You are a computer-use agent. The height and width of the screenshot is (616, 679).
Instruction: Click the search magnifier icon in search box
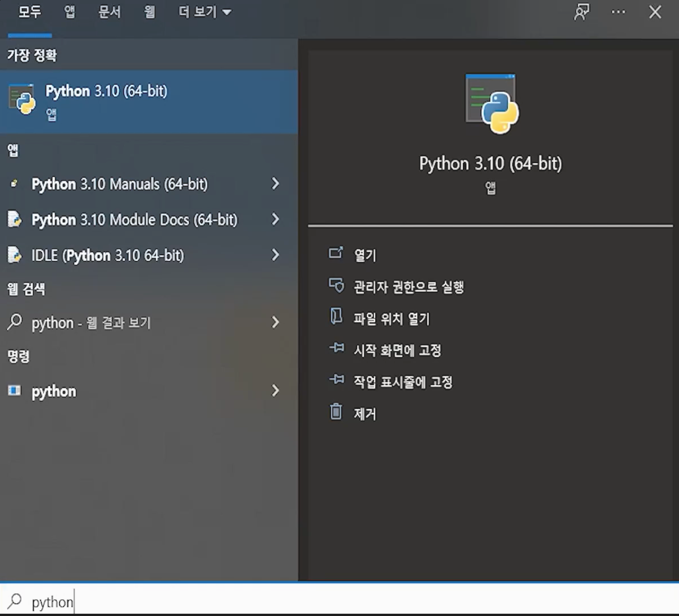[15, 601]
